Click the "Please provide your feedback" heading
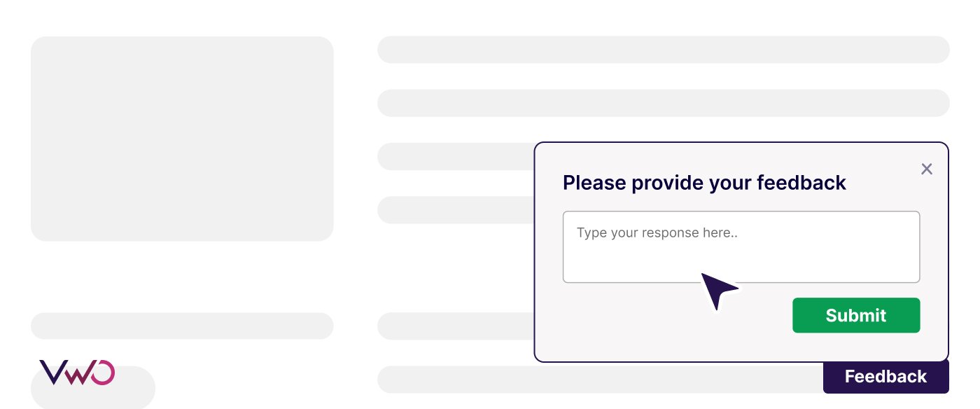The image size is (980, 409). click(704, 183)
